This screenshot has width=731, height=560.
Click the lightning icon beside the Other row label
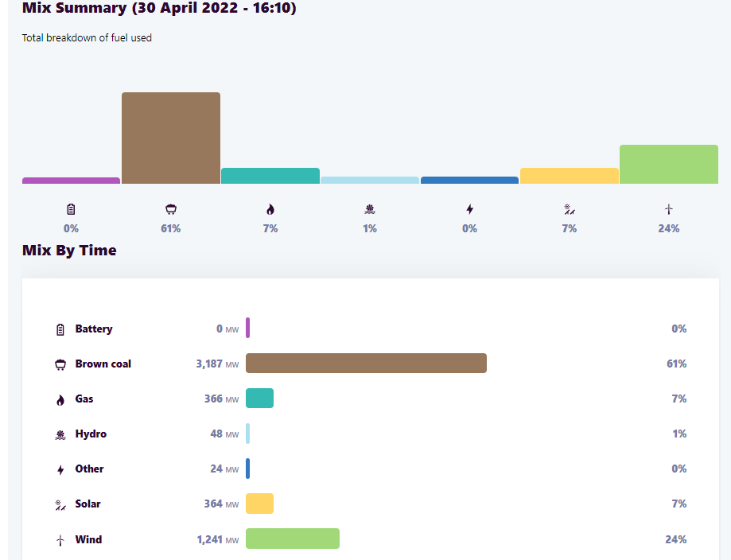tap(60, 469)
